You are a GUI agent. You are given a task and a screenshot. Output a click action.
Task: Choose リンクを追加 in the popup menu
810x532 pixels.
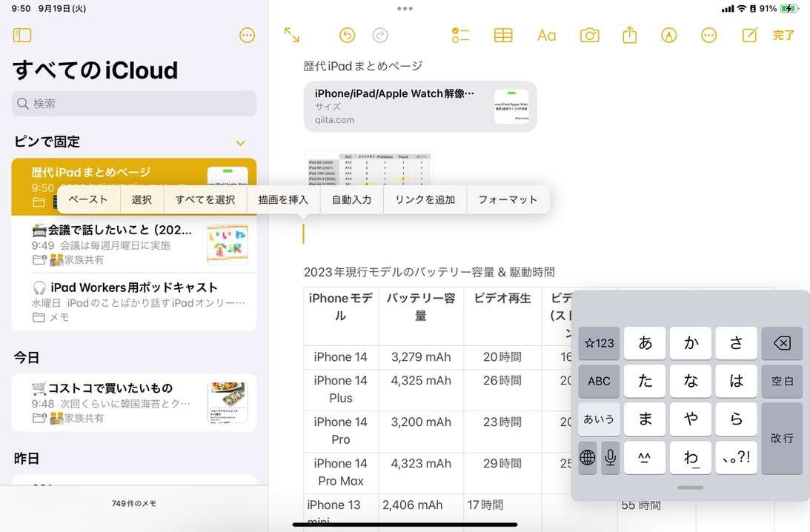coord(425,199)
